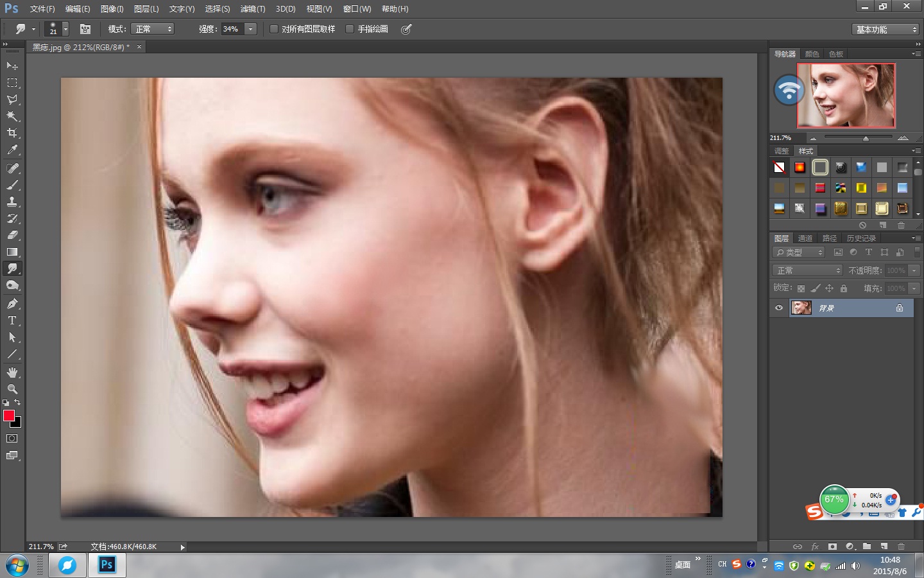The image size is (924, 578).
Task: Select the Hand tool
Action: [12, 372]
